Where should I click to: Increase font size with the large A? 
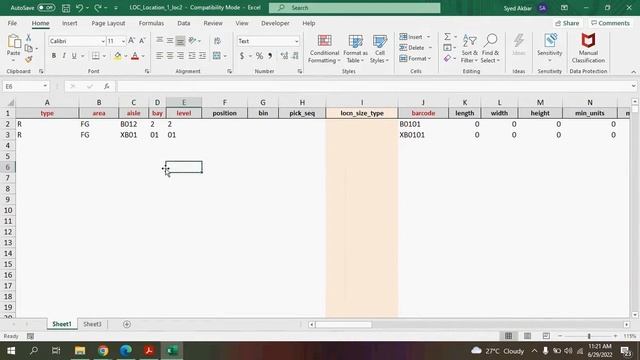pyautogui.click(x=131, y=40)
